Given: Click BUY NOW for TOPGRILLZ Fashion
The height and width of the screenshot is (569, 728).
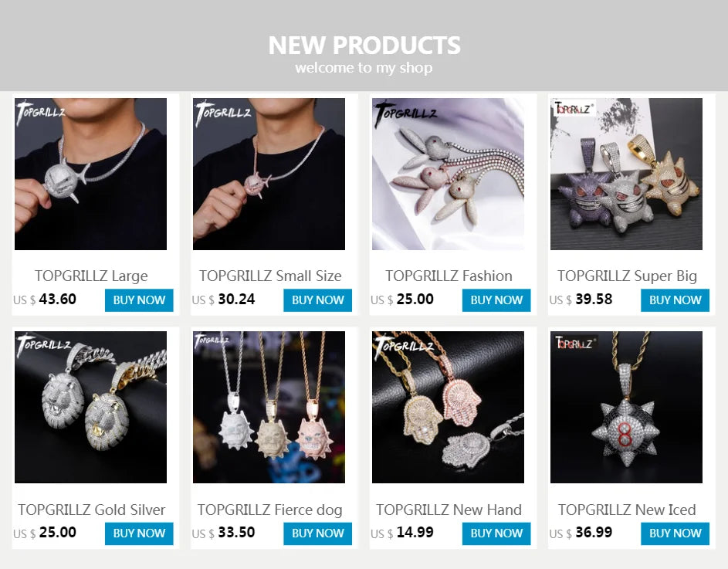Looking at the screenshot, I should point(496,300).
